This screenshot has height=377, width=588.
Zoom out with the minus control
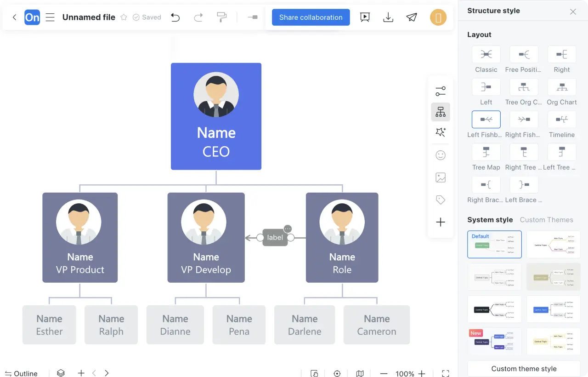[x=384, y=373]
